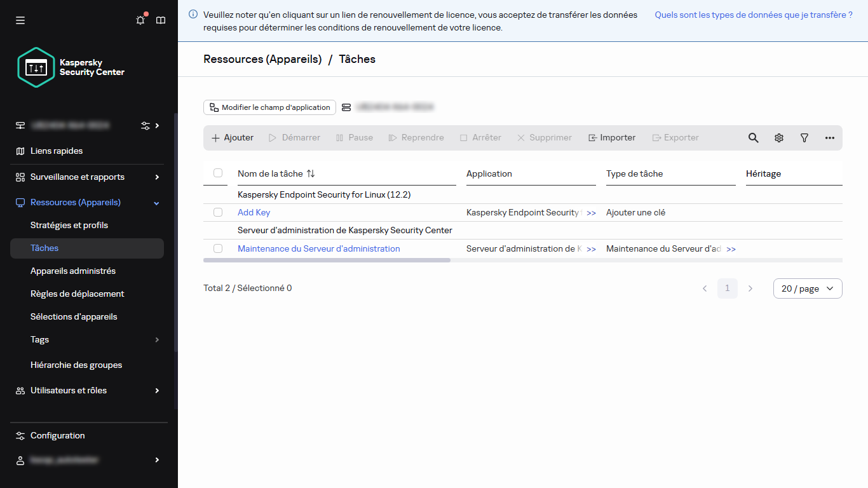Open server settings sliders icon in sidebar
The height and width of the screenshot is (488, 868).
146,125
